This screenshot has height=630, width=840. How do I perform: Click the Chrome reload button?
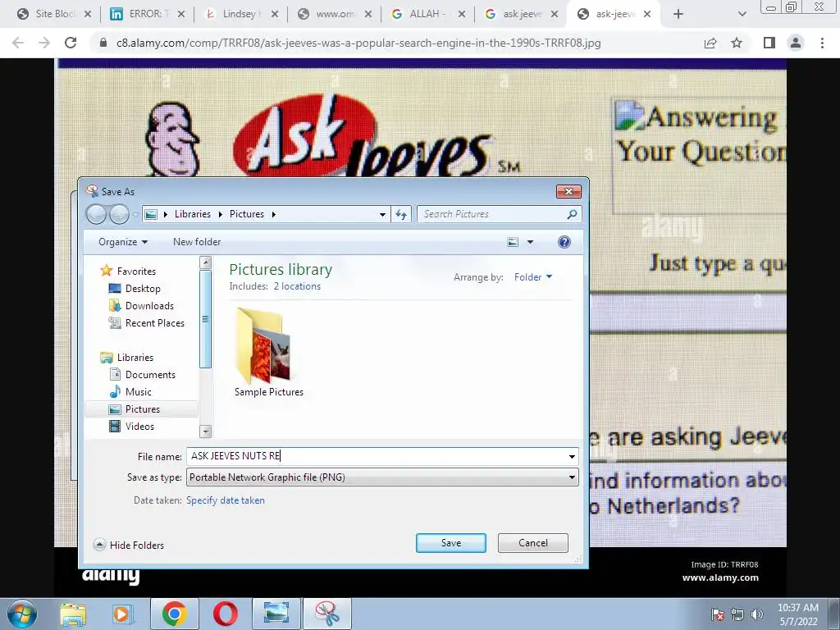[71, 43]
